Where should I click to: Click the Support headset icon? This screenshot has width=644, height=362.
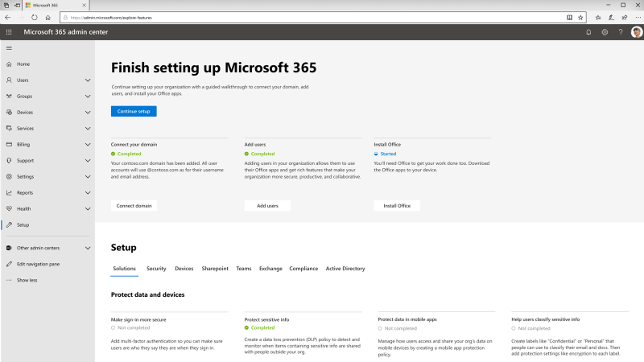(x=9, y=160)
